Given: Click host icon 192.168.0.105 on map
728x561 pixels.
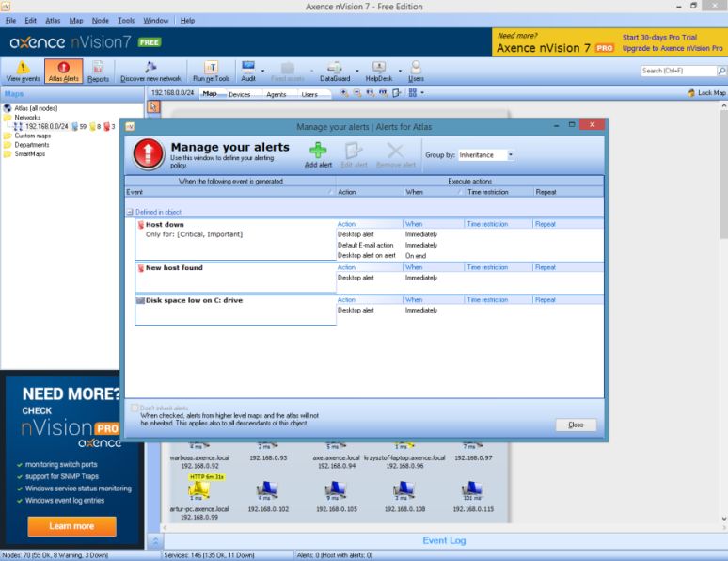Looking at the screenshot, I should (336, 489).
